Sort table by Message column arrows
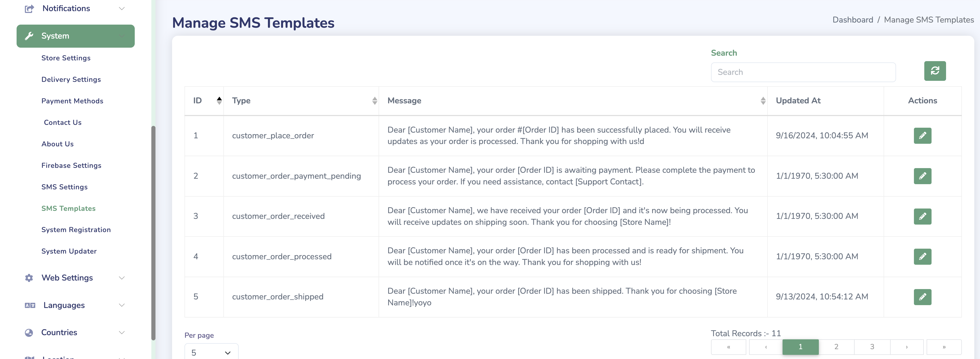Image resolution: width=980 pixels, height=359 pixels. 763,100
